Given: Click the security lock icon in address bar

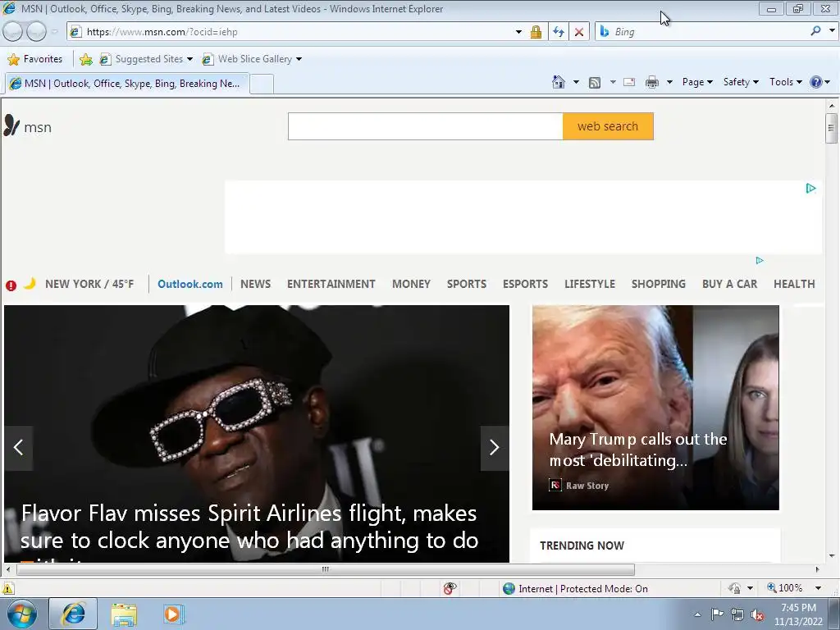Looking at the screenshot, I should (536, 32).
